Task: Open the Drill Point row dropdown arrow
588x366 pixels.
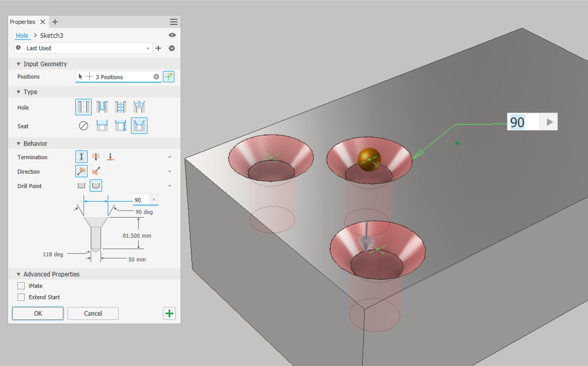Action: point(170,186)
